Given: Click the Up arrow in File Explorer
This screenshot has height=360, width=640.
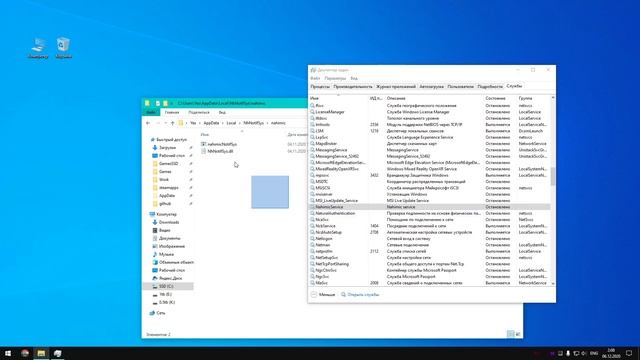Looking at the screenshot, I should point(173,123).
